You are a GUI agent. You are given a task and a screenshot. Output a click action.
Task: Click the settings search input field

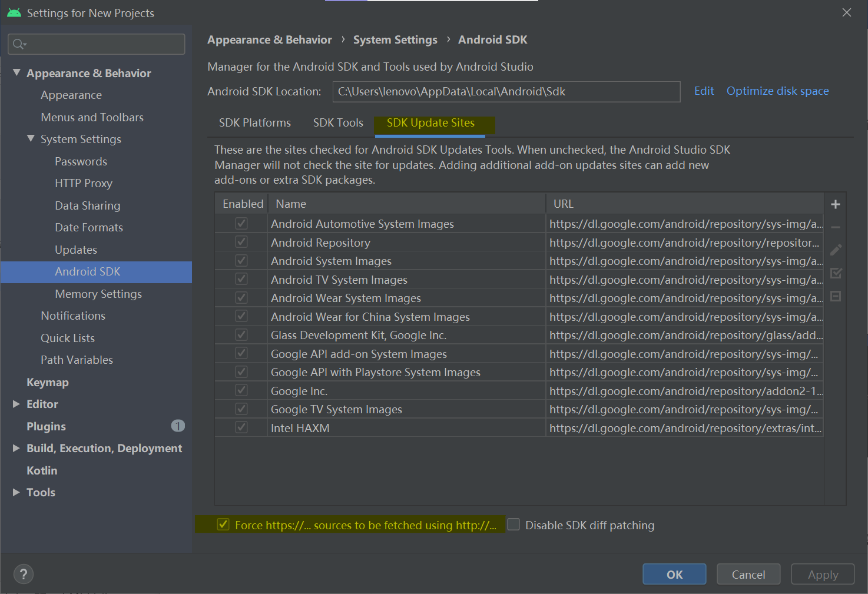tap(97, 44)
